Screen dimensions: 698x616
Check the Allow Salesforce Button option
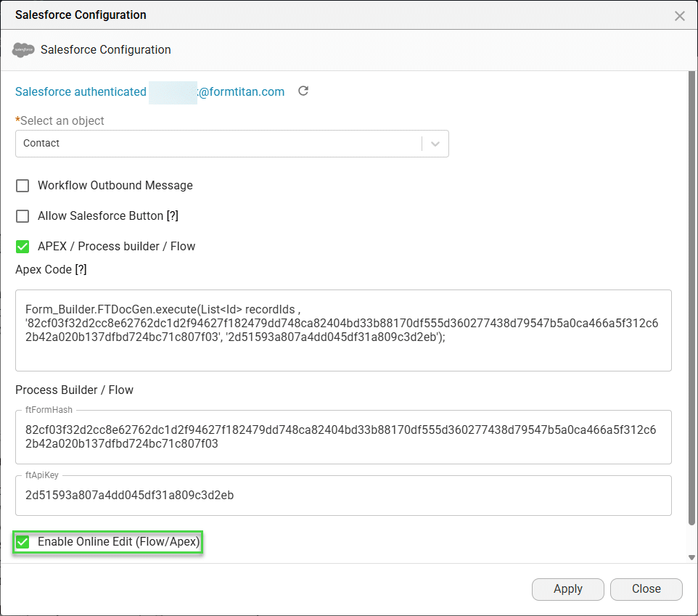(22, 215)
